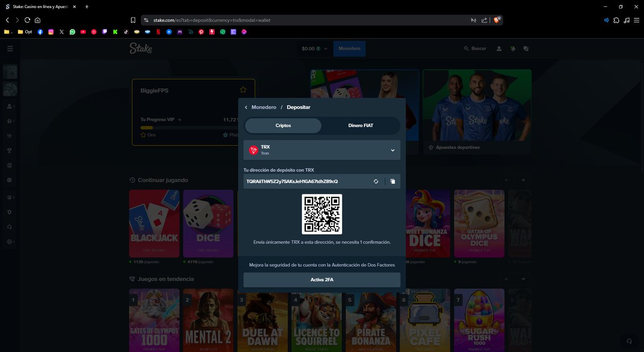The image size is (644, 352).
Task: Favorite BiggieFPS VIP card star
Action: pyautogui.click(x=243, y=90)
